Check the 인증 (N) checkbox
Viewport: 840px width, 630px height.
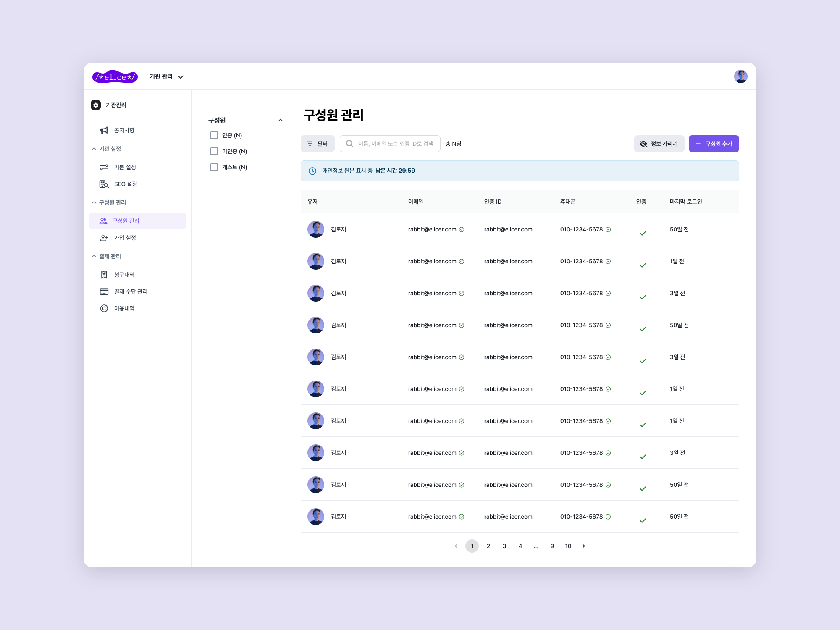[214, 135]
